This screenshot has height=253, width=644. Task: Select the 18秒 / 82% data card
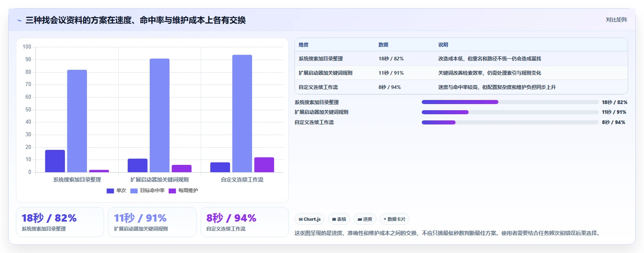(60, 222)
